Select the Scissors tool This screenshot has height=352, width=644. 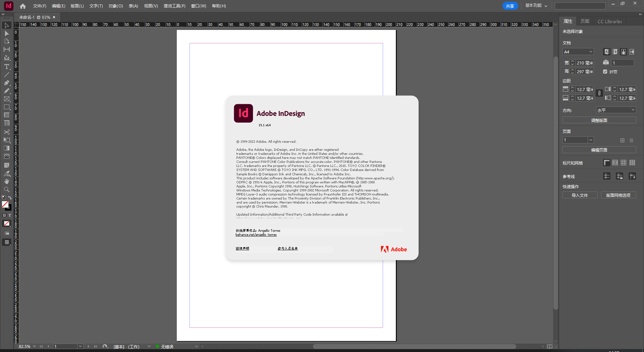[6, 132]
